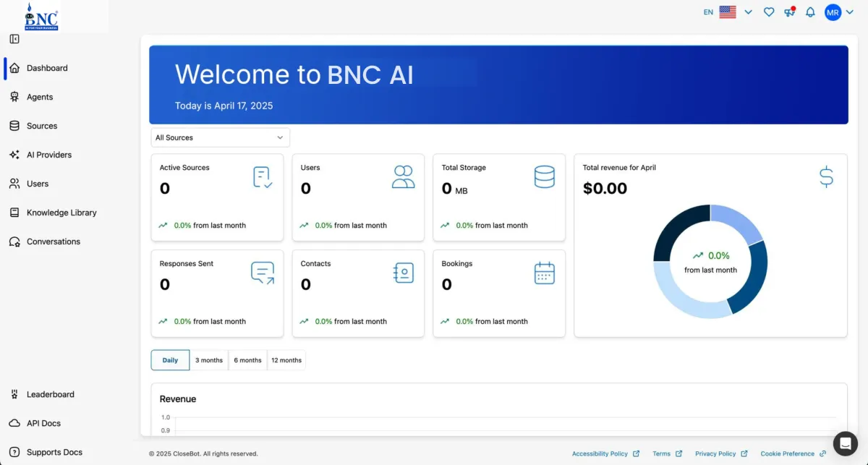Viewport: 868px width, 465px height.
Task: Expand the language selector chevron
Action: (x=749, y=12)
